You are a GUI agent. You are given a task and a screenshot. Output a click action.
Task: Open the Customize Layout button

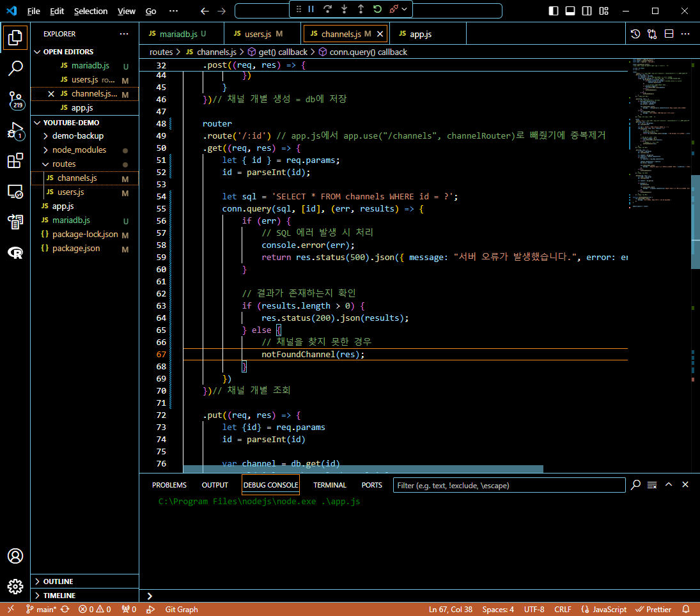pyautogui.click(x=603, y=11)
